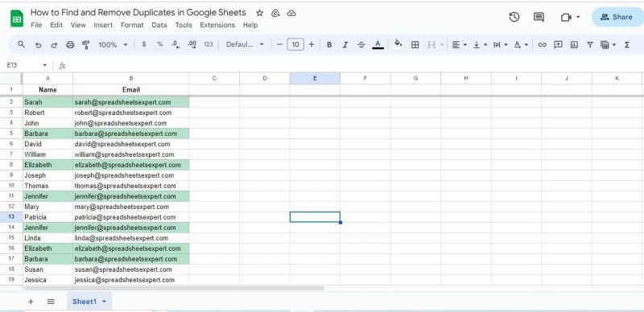Print the spreadsheet
The image size is (644, 312).
(x=70, y=45)
